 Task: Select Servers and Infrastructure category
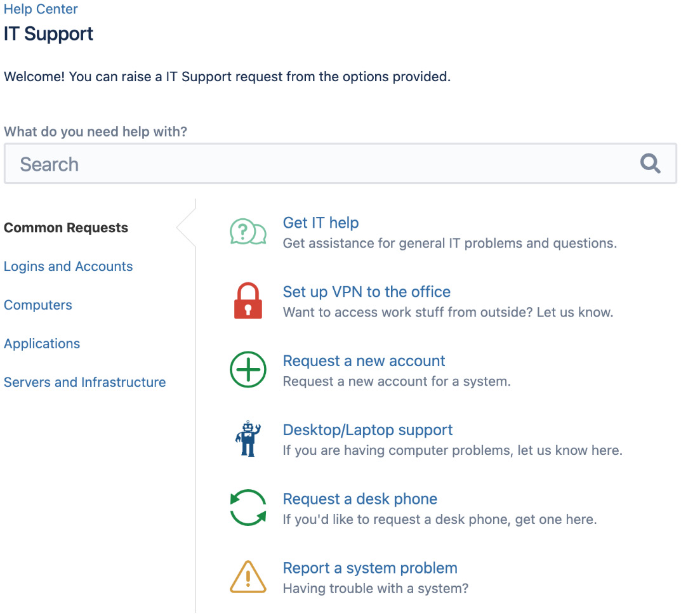pyautogui.click(x=84, y=382)
